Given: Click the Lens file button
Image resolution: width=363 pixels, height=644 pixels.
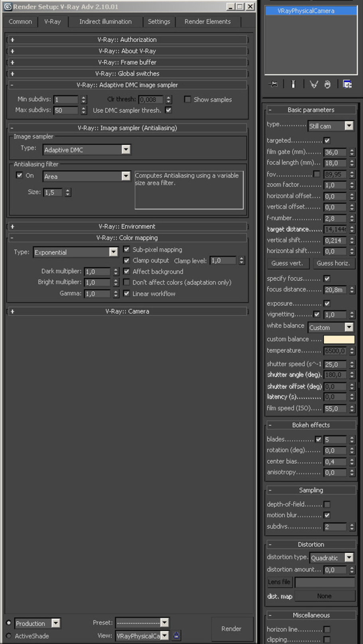Looking at the screenshot, I should tap(279, 582).
